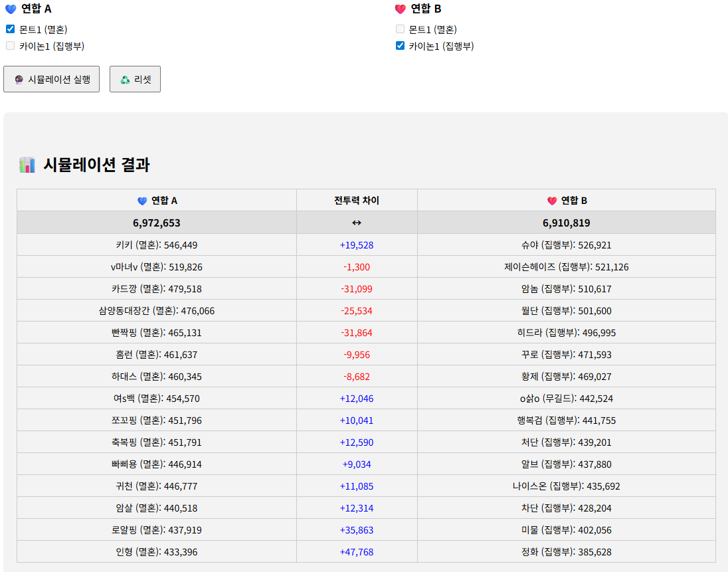Uncheck 카이논1 (집행부) under 연합 B
This screenshot has height=572, width=728.
(x=400, y=46)
